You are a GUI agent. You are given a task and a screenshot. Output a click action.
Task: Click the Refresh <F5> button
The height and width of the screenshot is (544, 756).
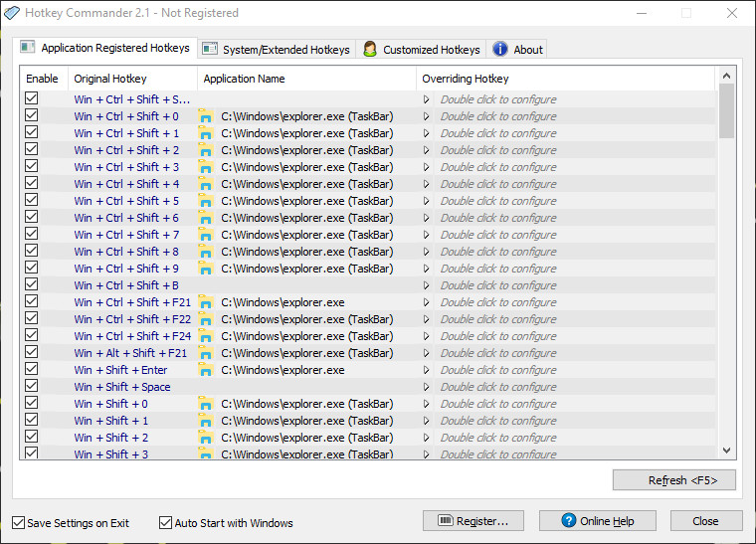674,480
